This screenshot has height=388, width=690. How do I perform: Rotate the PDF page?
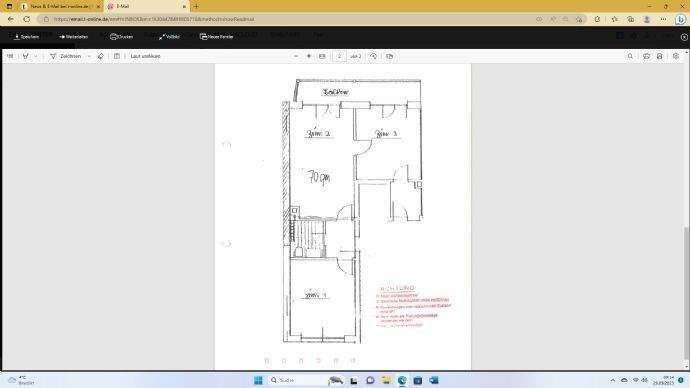[373, 56]
